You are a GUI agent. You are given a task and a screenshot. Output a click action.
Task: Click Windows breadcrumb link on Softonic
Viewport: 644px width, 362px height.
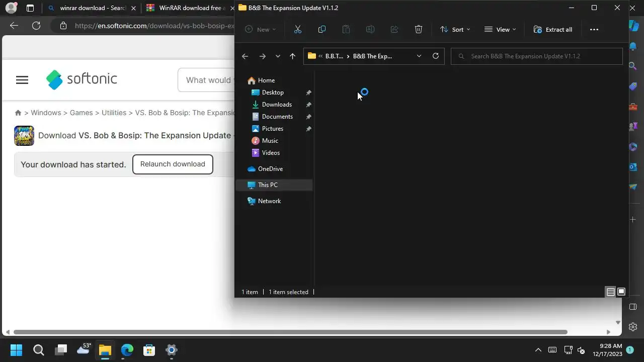coord(46,113)
